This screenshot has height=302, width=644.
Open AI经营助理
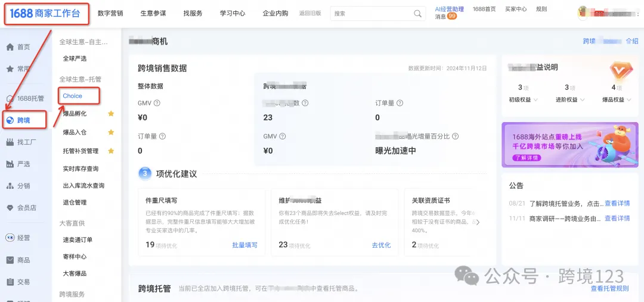[x=450, y=9]
